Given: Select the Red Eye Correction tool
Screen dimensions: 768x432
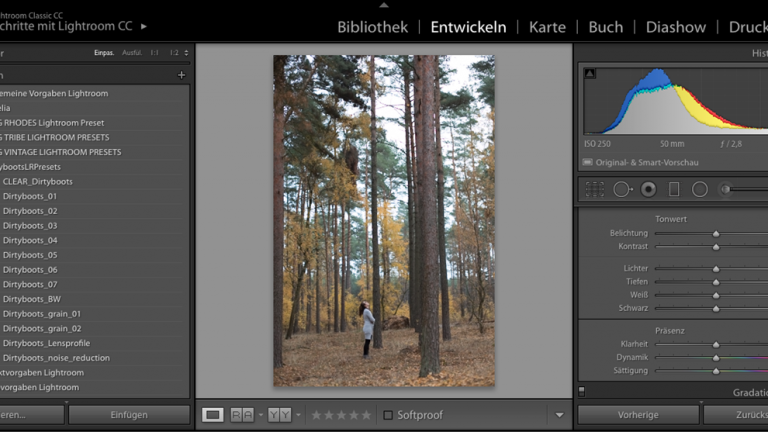Looking at the screenshot, I should pos(648,189).
